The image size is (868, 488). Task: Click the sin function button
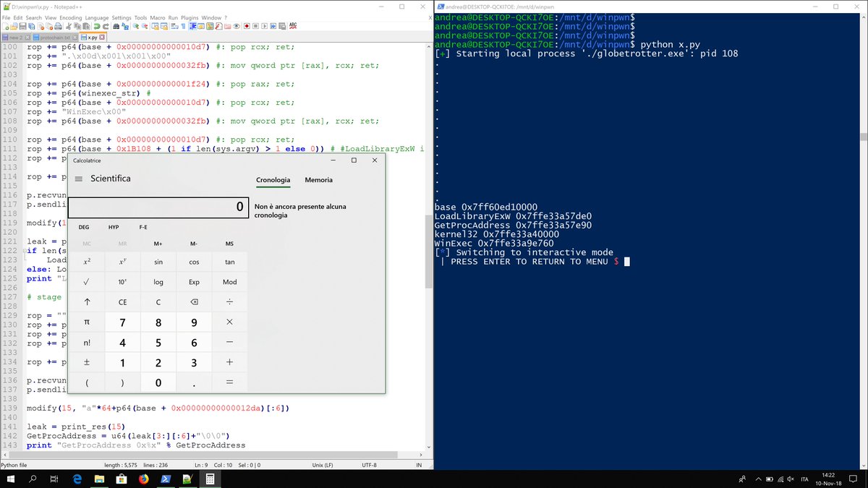(x=158, y=262)
